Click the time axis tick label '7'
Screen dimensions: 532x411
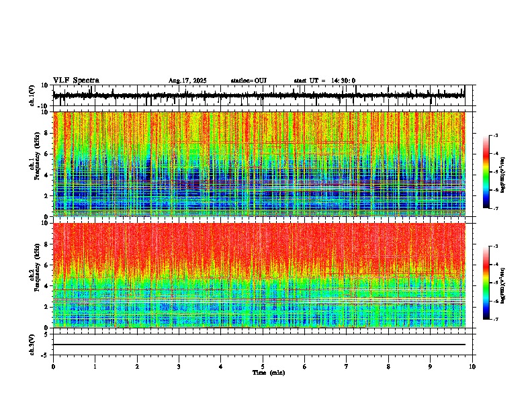pos(347,367)
